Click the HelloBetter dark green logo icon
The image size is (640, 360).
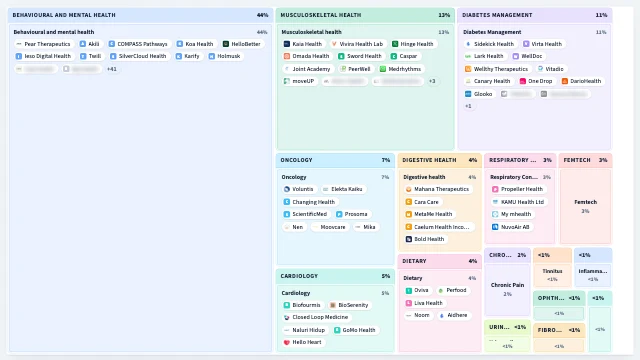pos(226,44)
